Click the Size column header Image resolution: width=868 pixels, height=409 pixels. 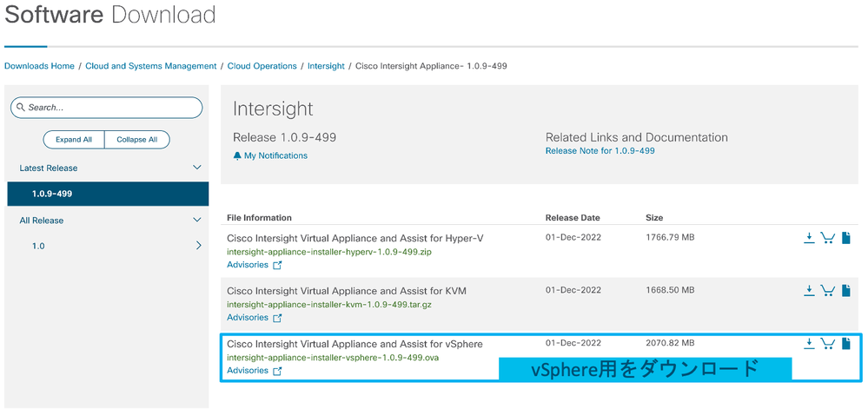click(654, 217)
